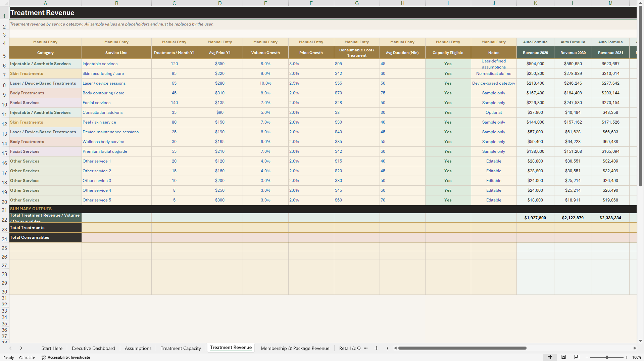Open Accessibility: Investigate checker

pos(66,357)
